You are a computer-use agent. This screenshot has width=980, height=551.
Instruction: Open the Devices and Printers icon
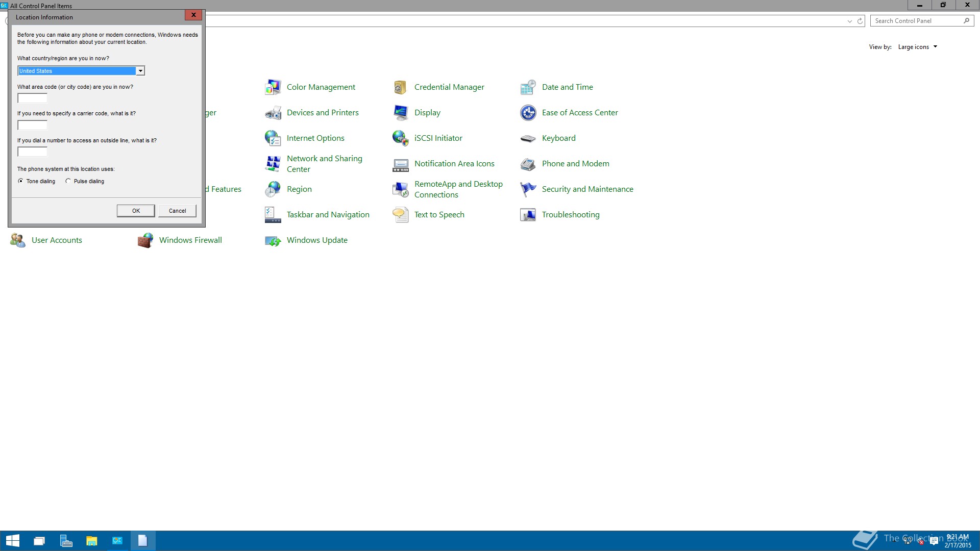pyautogui.click(x=273, y=113)
